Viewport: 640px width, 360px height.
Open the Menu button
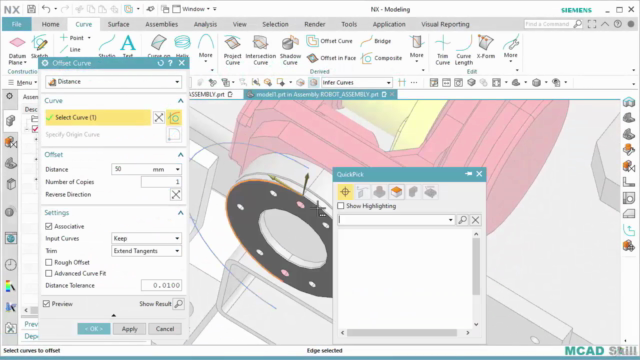[x=22, y=82]
